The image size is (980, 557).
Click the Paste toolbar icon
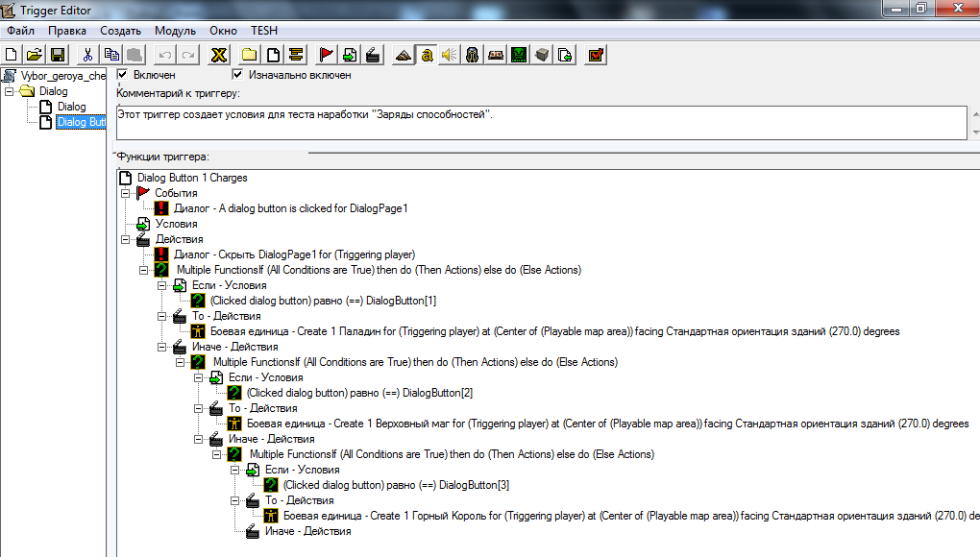click(135, 55)
